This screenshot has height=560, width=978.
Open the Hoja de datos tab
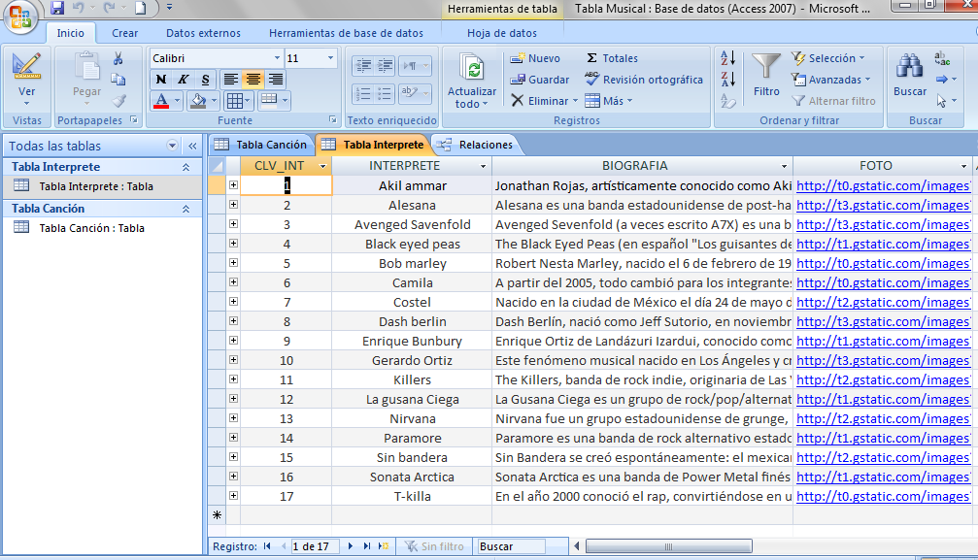[501, 33]
